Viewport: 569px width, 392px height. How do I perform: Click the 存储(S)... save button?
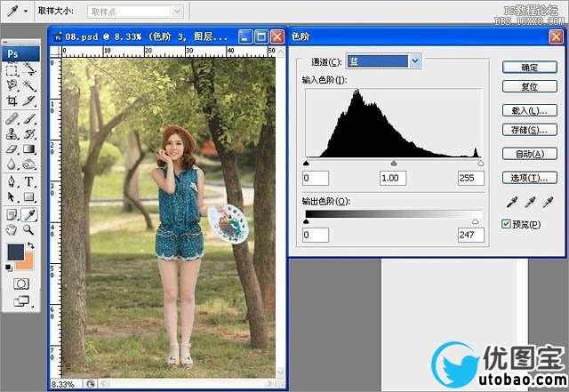[530, 130]
